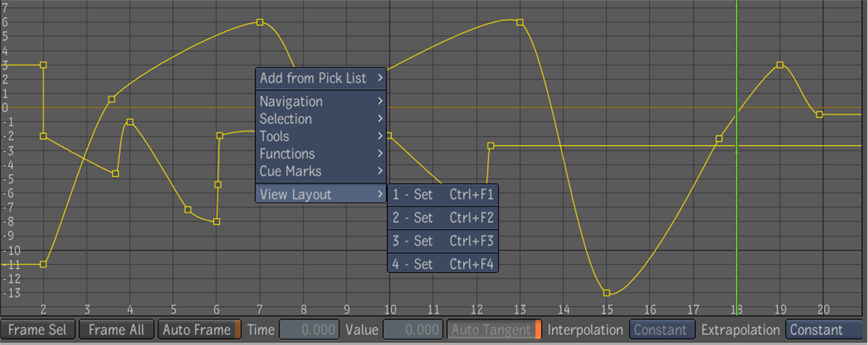The height and width of the screenshot is (345, 868).
Task: Expand the Selection submenu arrow
Action: pos(380,119)
